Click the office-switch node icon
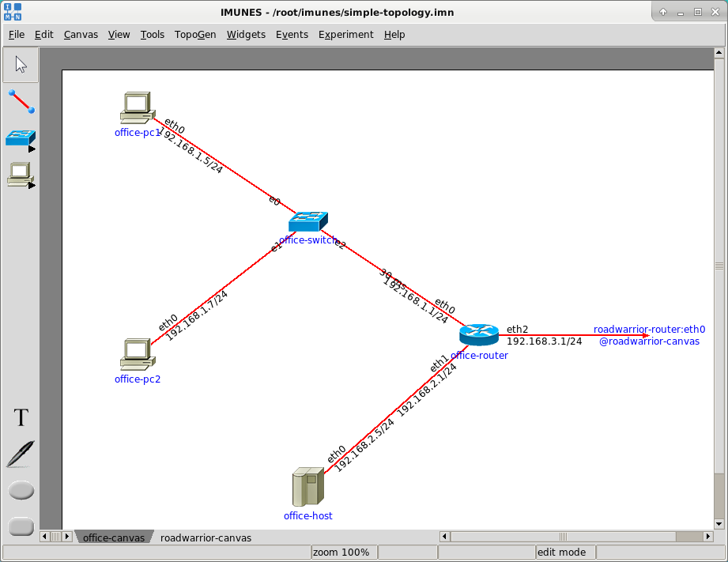This screenshot has height=562, width=728. 307,221
